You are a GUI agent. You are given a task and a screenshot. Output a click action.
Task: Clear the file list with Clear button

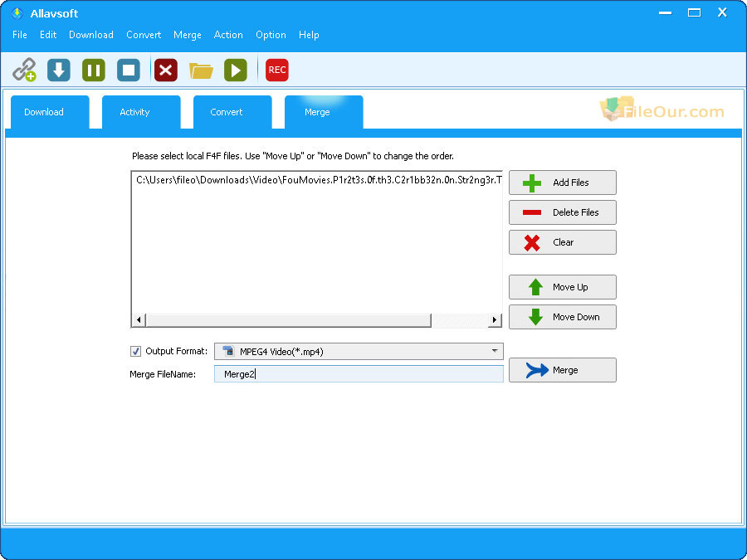click(563, 242)
